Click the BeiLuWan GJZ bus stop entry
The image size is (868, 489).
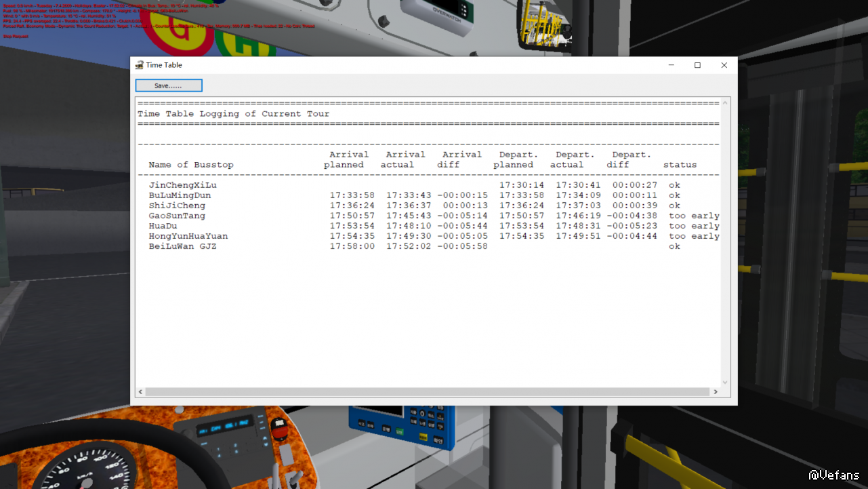182,246
